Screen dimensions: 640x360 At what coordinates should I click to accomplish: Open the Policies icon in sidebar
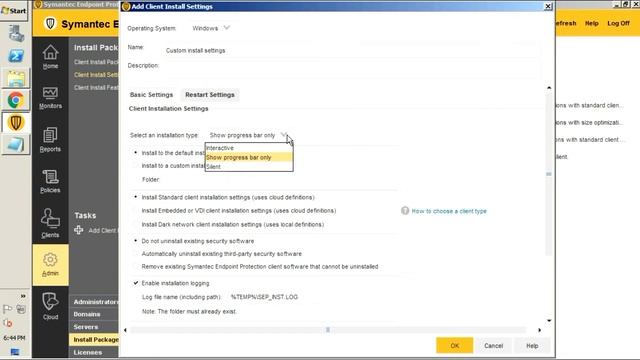click(x=50, y=181)
